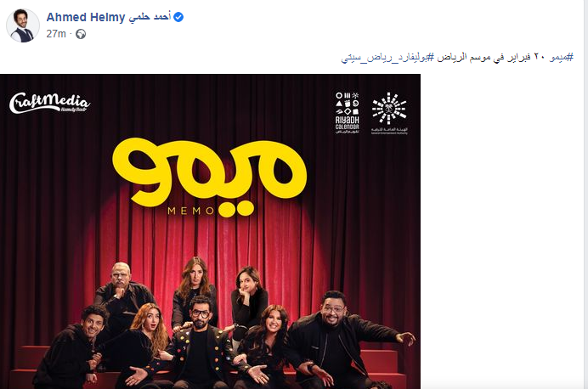
Task: Click the CraftMedia logo on the poster
Action: click(x=49, y=103)
